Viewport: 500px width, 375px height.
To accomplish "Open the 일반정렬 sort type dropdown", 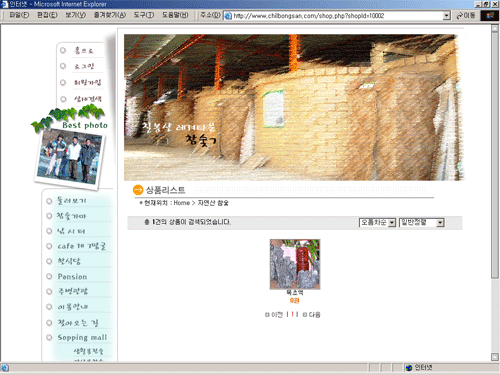I will 422,222.
